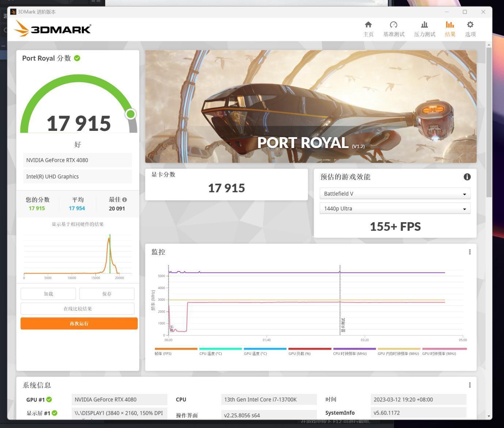Viewport: 504px width, 428px height.
Task: Click the info icon beside 最佳
Action: 125,200
